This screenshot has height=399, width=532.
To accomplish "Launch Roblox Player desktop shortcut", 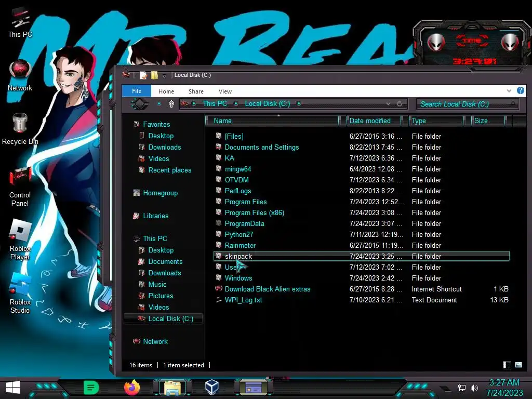I will pos(20,240).
